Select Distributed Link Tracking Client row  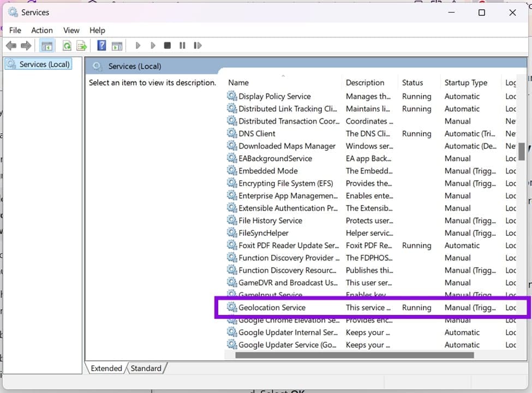coord(372,109)
